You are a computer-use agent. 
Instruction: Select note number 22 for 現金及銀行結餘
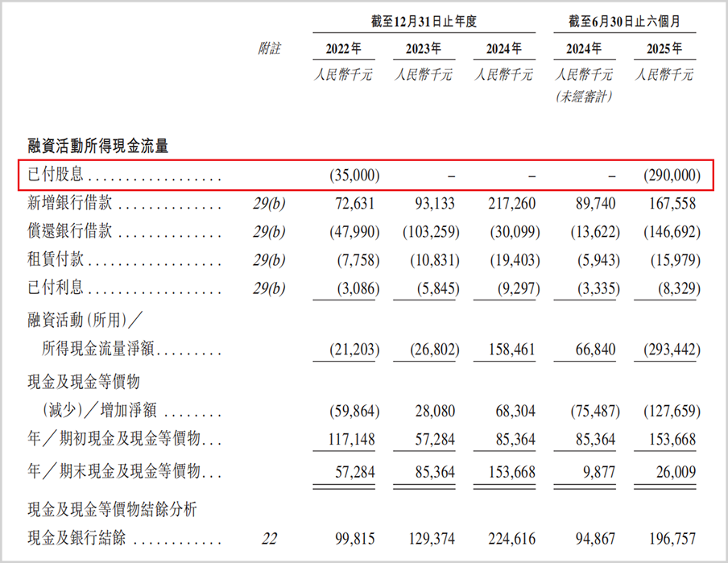[269, 538]
